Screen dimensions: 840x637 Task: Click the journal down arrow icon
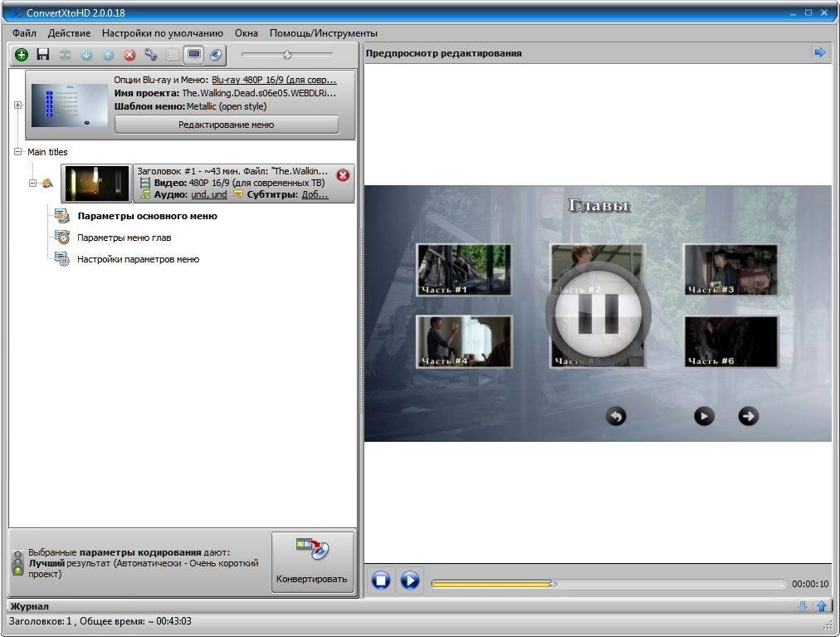click(803, 606)
